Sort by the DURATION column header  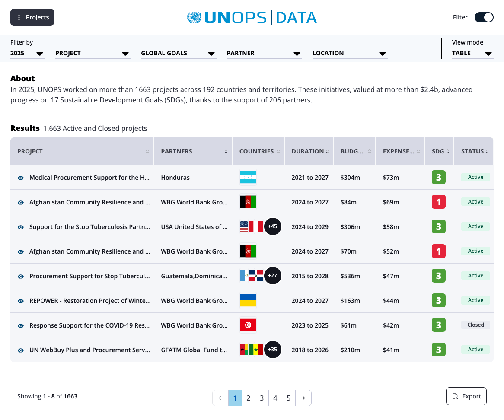point(309,151)
